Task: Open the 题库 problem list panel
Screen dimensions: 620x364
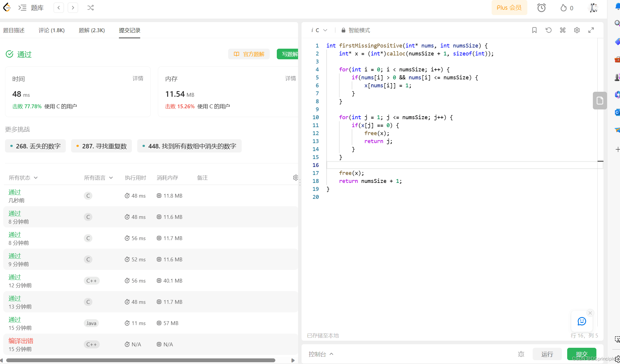Action: point(31,8)
